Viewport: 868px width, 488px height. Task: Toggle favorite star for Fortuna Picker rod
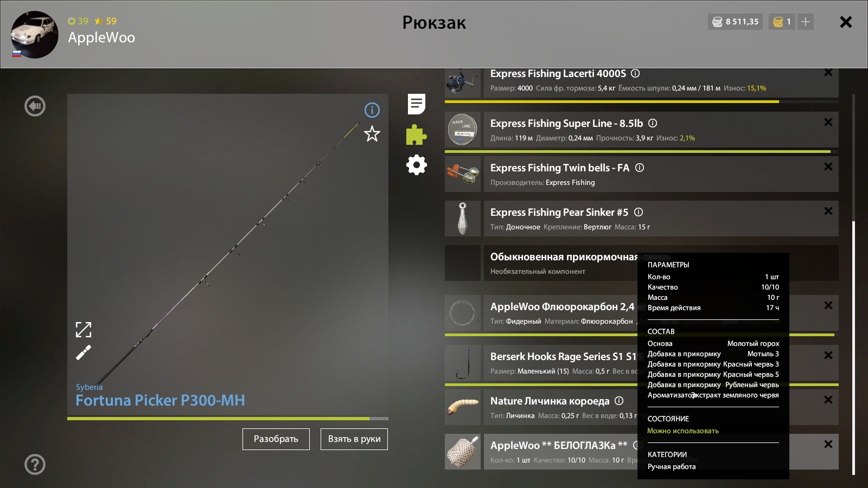tap(372, 134)
